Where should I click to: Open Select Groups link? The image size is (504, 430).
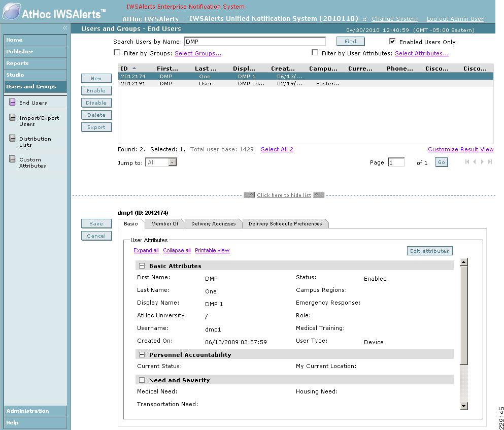pyautogui.click(x=197, y=53)
